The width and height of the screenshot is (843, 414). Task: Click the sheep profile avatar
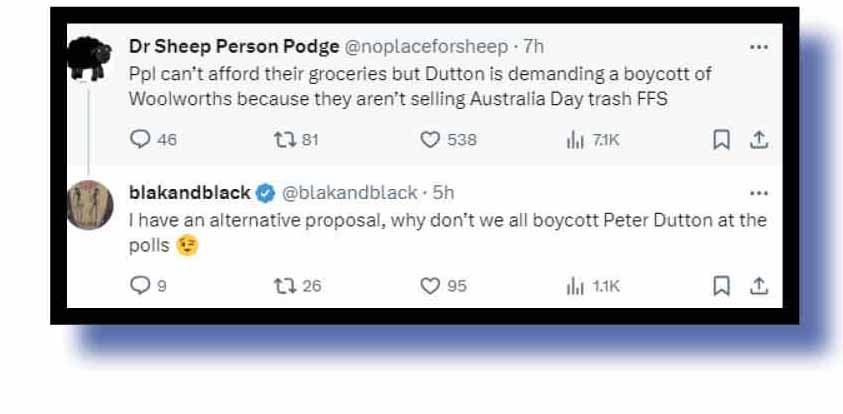tap(90, 60)
